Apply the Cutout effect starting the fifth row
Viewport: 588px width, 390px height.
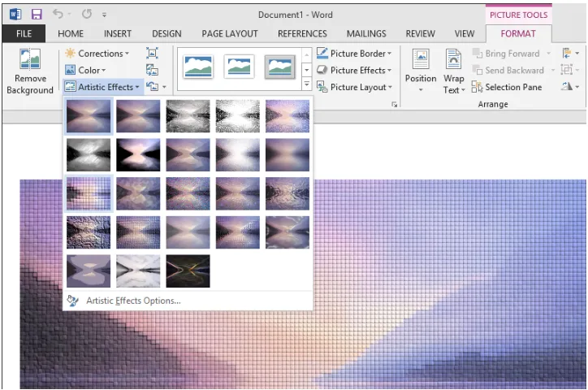pyautogui.click(x=89, y=271)
